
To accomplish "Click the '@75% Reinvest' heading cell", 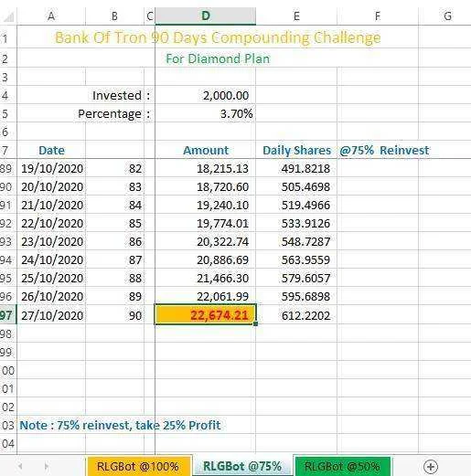I will [x=384, y=150].
